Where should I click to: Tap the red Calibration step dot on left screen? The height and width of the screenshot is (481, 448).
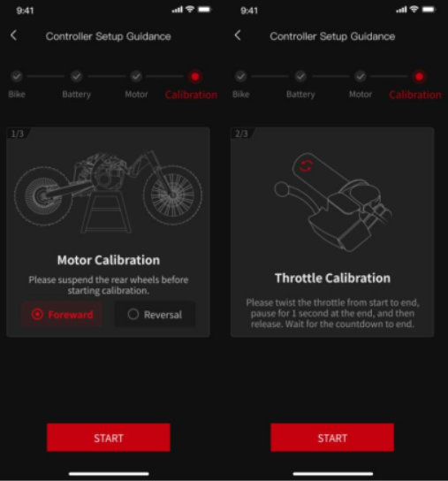coord(195,76)
